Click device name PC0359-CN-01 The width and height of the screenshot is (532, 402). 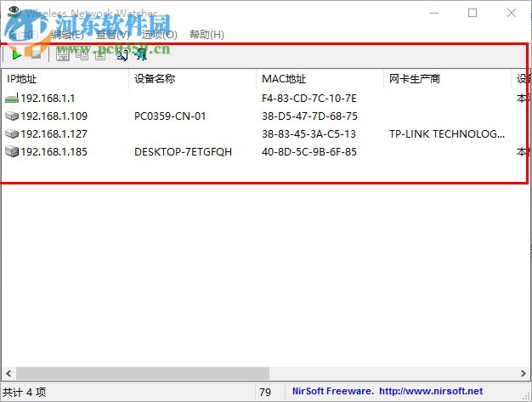(x=170, y=116)
